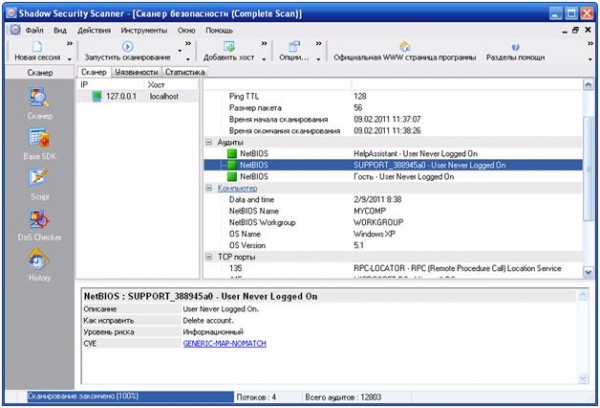The height and width of the screenshot is (408, 600).
Task: Open dropdown arrow beside Опции
Action: click(318, 59)
